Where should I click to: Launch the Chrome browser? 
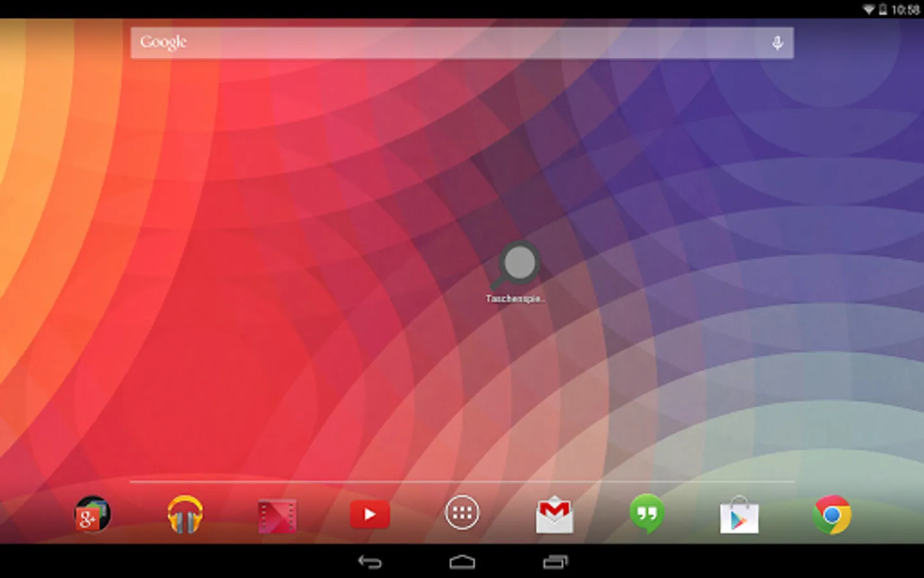pos(832,514)
